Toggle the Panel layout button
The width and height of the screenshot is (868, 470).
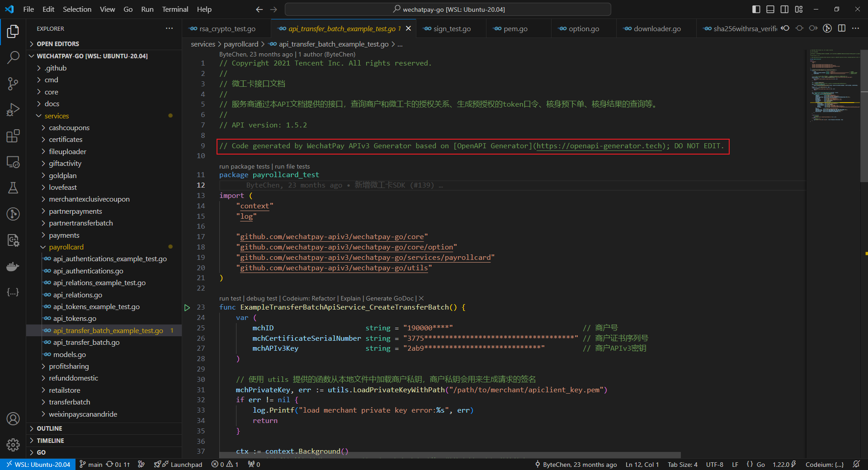(770, 9)
